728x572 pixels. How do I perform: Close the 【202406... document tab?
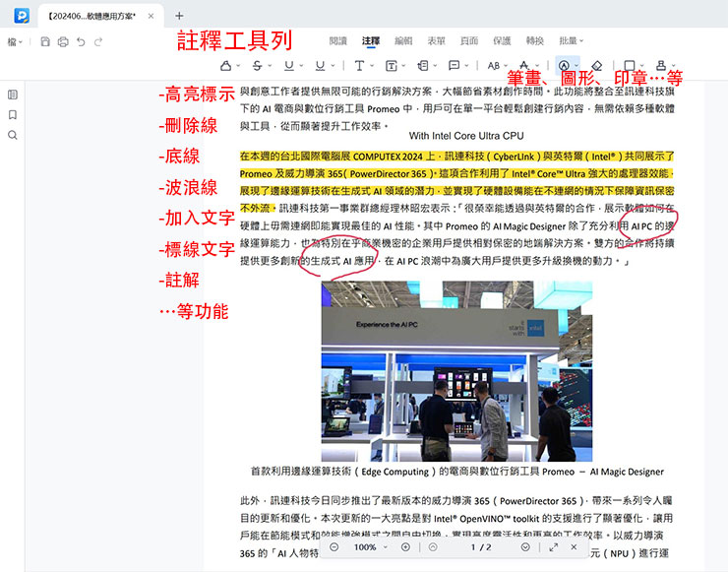pos(151,16)
